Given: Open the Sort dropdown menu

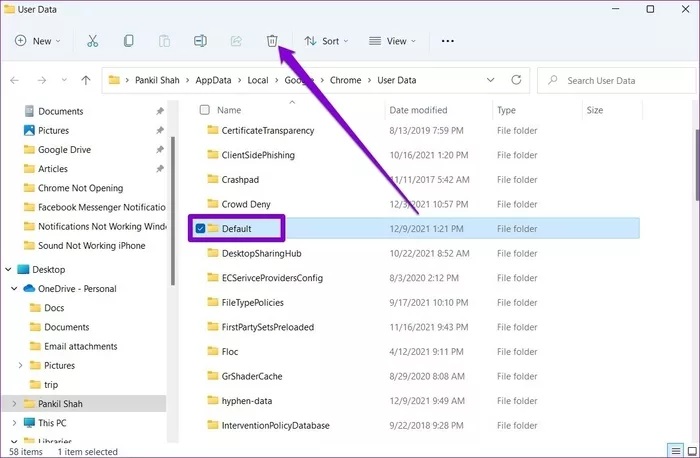Looking at the screenshot, I should click(325, 41).
